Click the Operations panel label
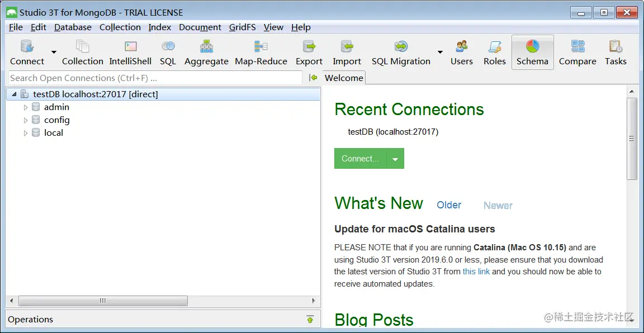This screenshot has height=333, width=644. pyautogui.click(x=30, y=320)
